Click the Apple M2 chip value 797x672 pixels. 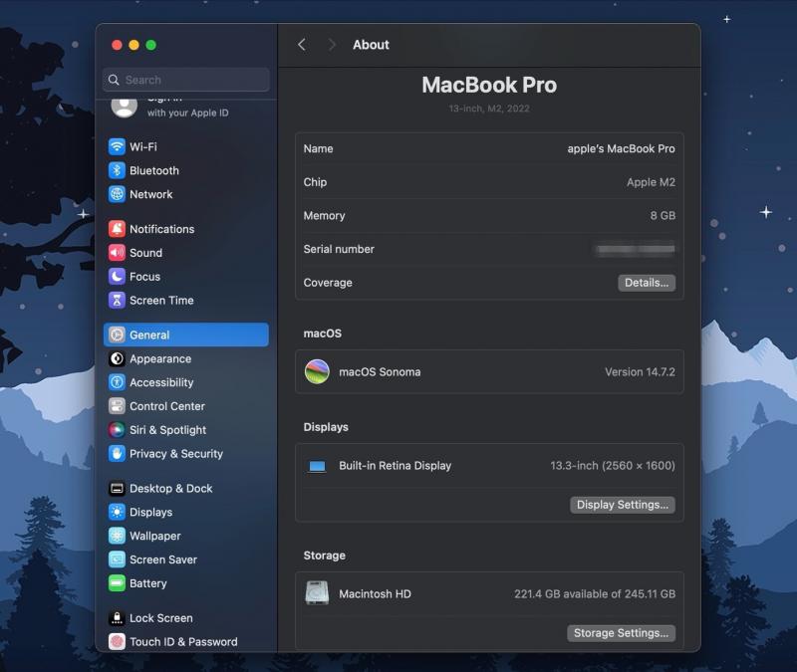651,182
